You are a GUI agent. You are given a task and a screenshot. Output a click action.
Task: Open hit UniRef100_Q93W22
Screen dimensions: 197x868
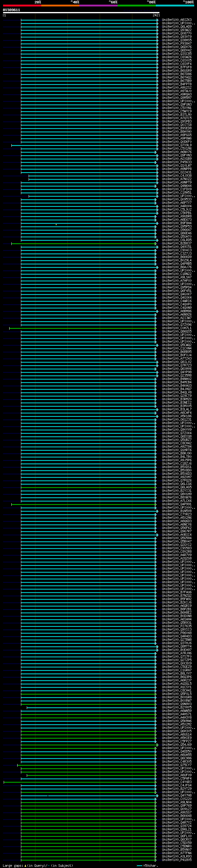click(177, 30)
